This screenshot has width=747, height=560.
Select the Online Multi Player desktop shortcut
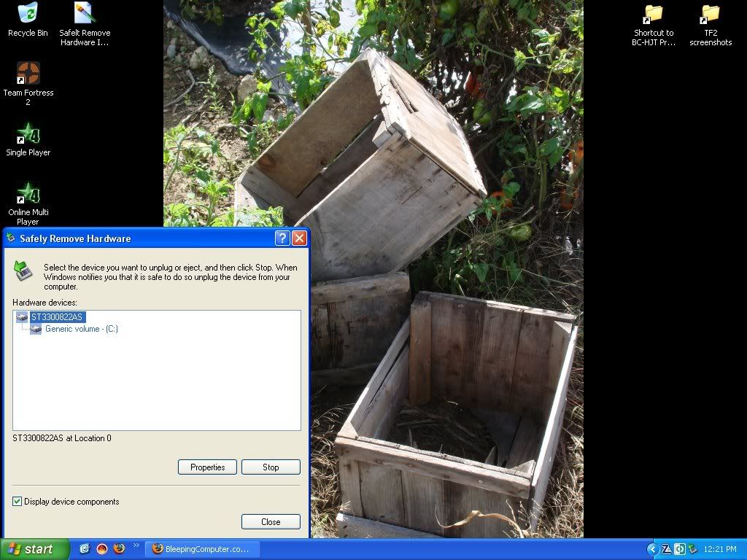point(28,203)
